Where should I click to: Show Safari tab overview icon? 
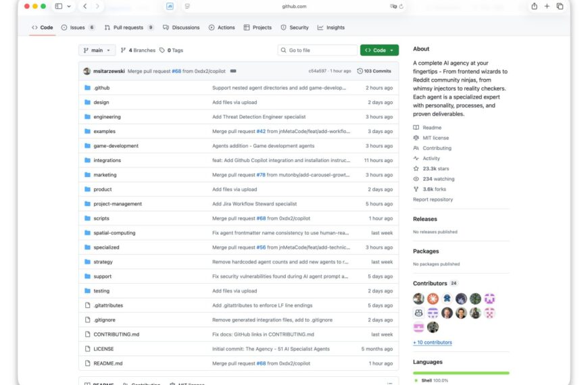560,6
